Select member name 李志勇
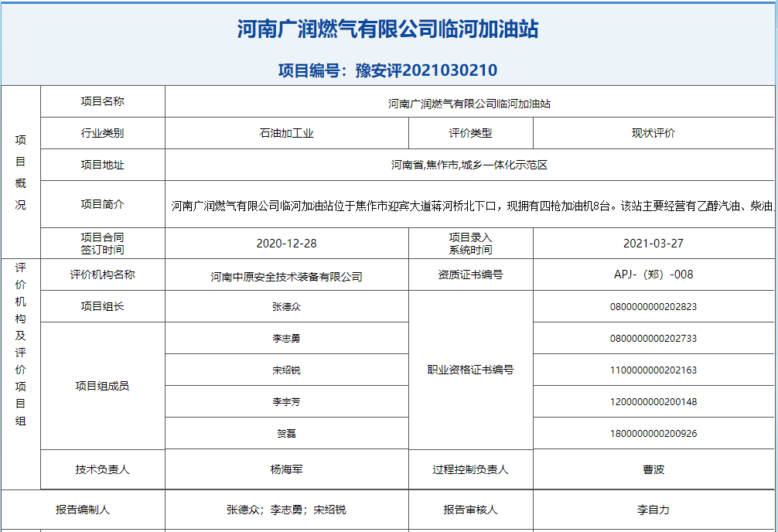The width and height of the screenshot is (778, 532). click(287, 339)
